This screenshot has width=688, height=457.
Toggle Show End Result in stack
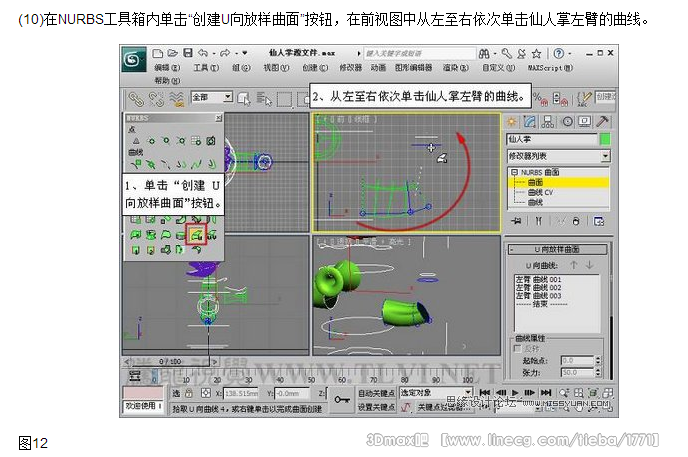[538, 221]
